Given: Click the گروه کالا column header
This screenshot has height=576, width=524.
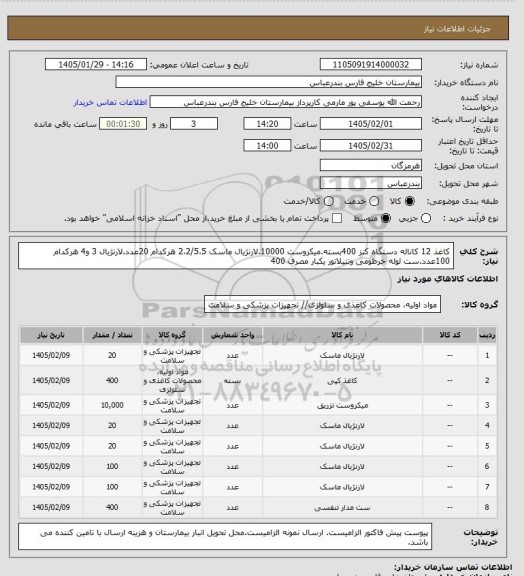Looking at the screenshot, I should [172, 335].
